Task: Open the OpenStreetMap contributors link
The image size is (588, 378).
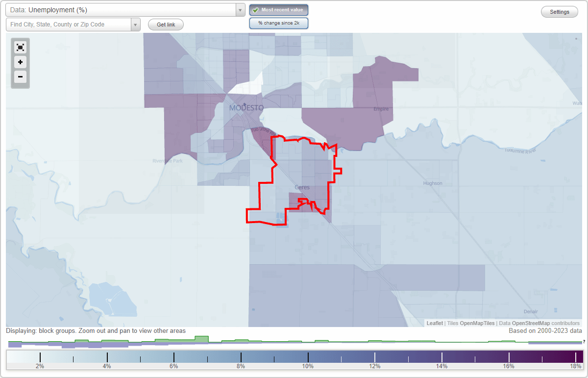Action: 531,323
